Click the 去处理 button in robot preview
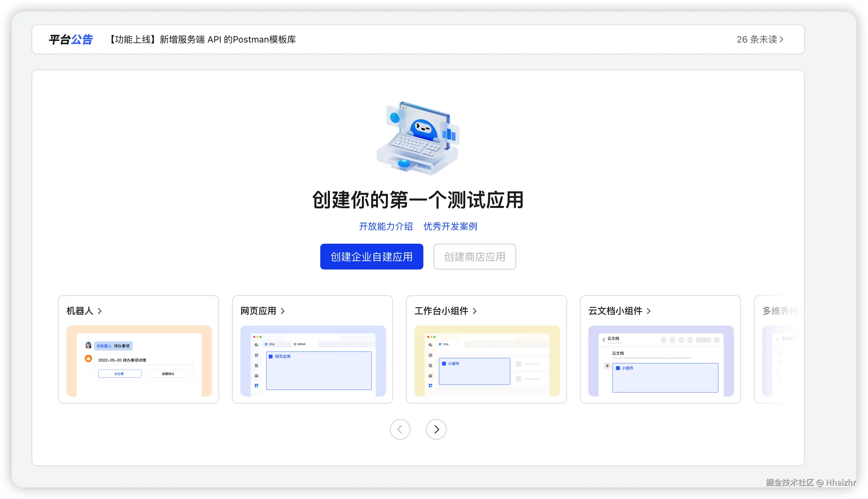Screen dimensions: 868x499 [x=119, y=374]
